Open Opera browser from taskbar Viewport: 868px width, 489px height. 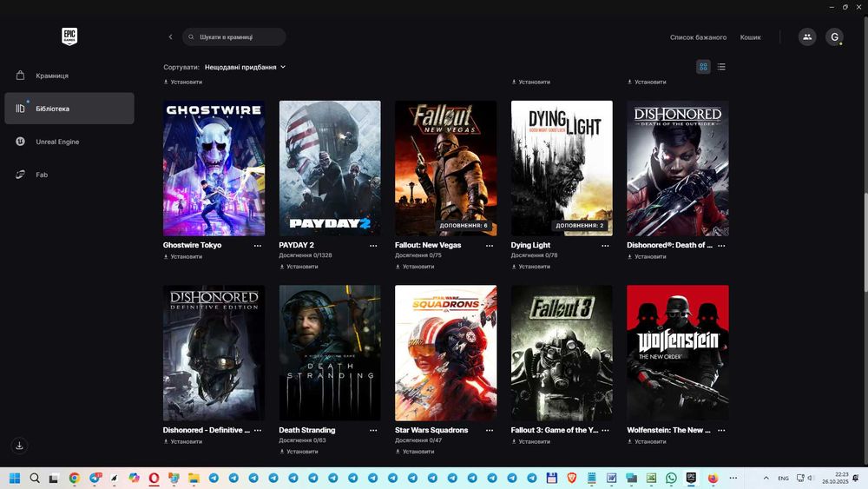[154, 478]
